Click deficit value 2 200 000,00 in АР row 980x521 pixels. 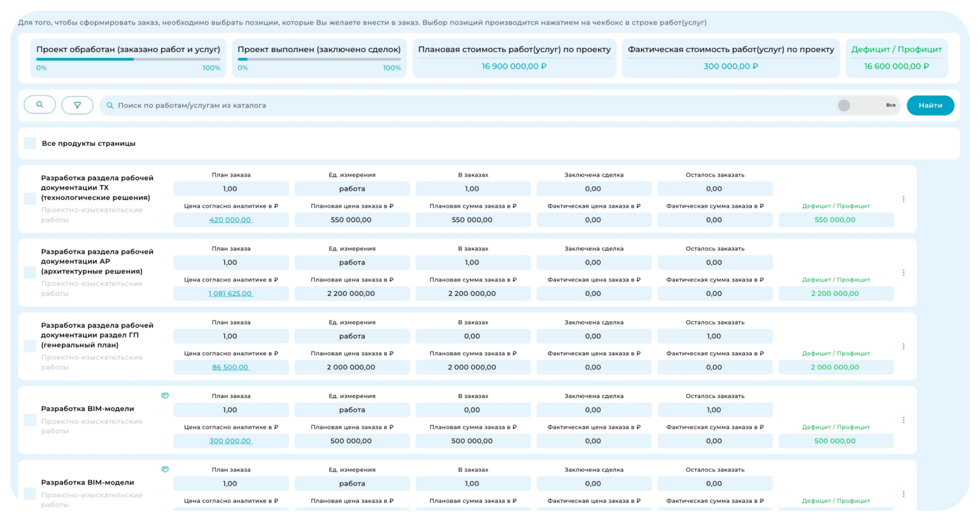coord(835,293)
